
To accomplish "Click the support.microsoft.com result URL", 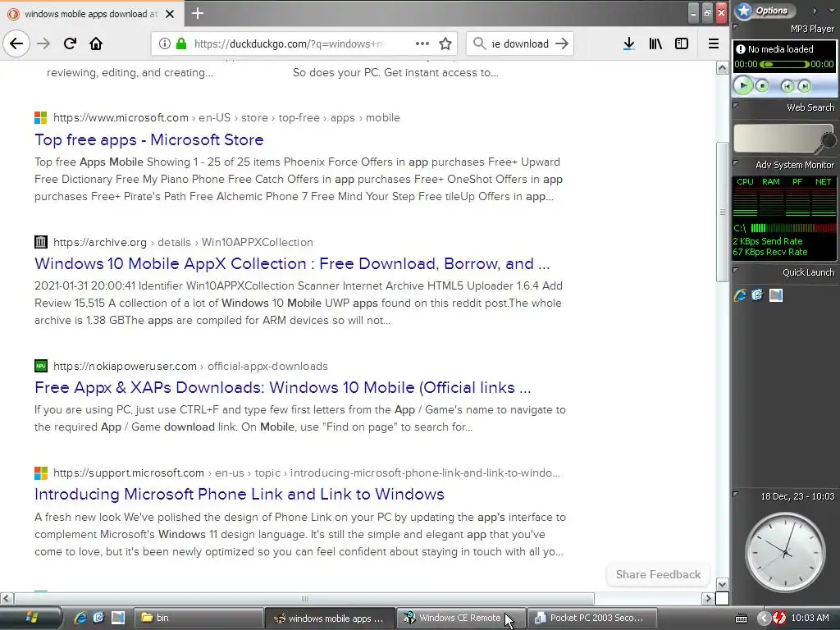I will click(x=307, y=473).
